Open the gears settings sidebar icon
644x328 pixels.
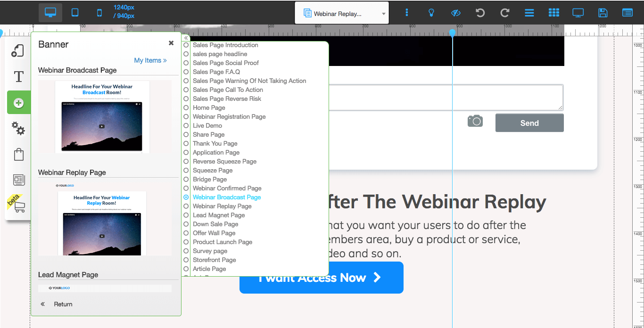pos(18,128)
